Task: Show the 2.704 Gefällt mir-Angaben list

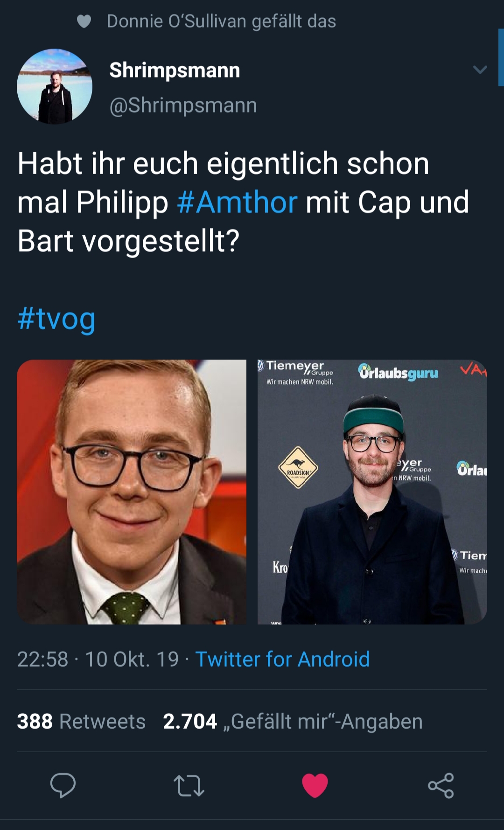Action: click(293, 721)
